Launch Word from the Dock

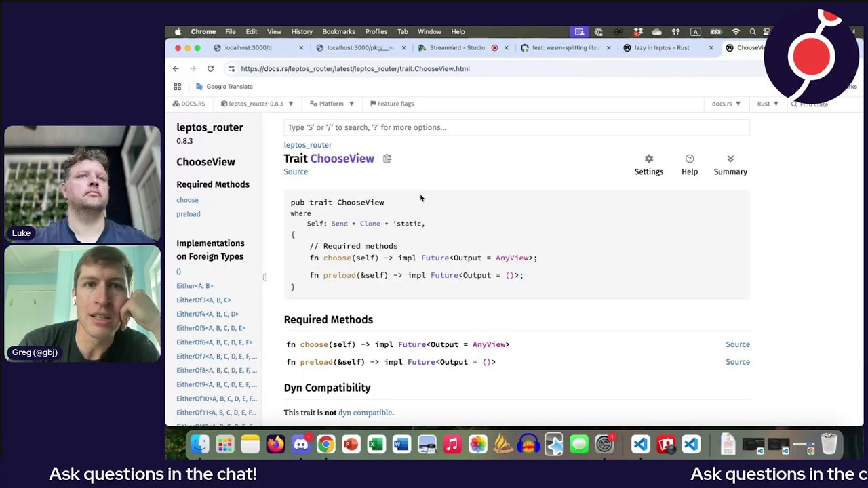pos(401,445)
